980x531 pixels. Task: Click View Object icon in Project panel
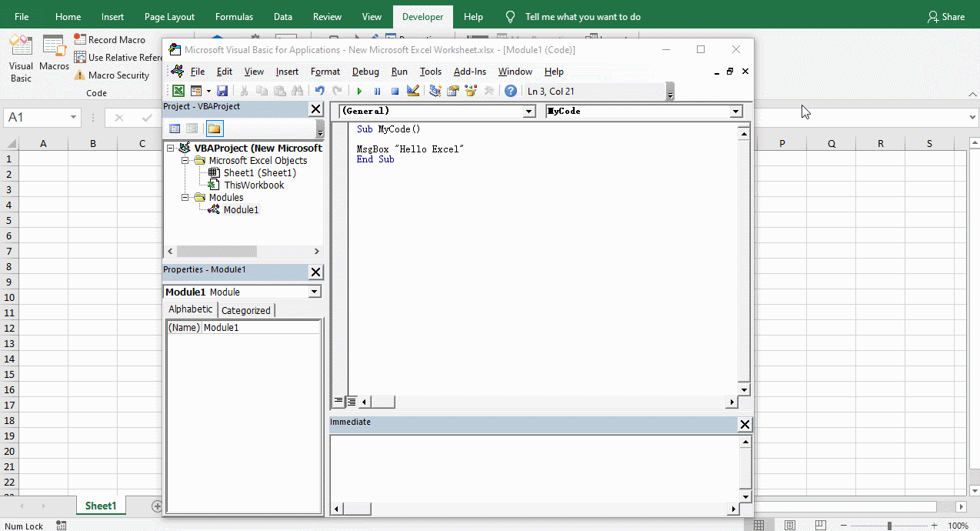click(192, 129)
